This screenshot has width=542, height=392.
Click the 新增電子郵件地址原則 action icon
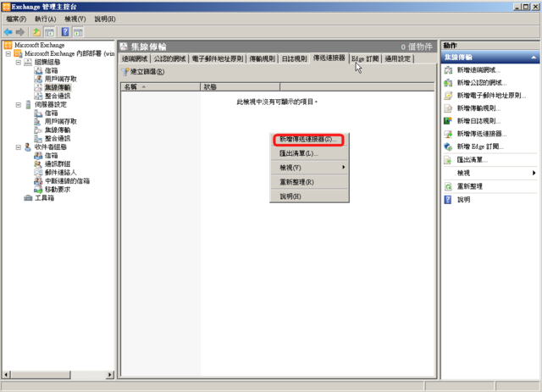tap(448, 96)
